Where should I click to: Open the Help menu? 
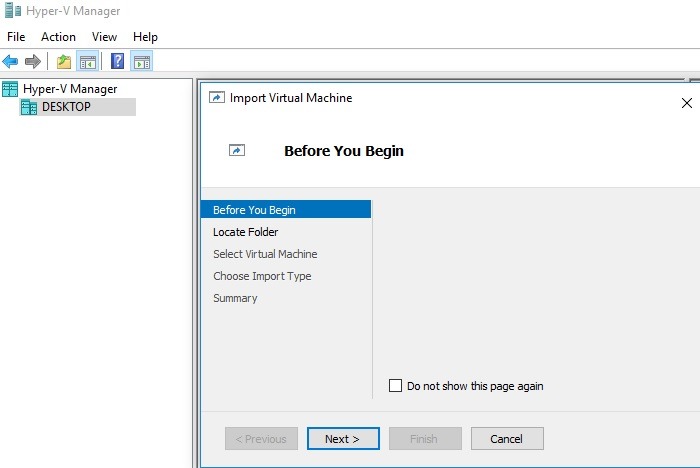pos(145,37)
